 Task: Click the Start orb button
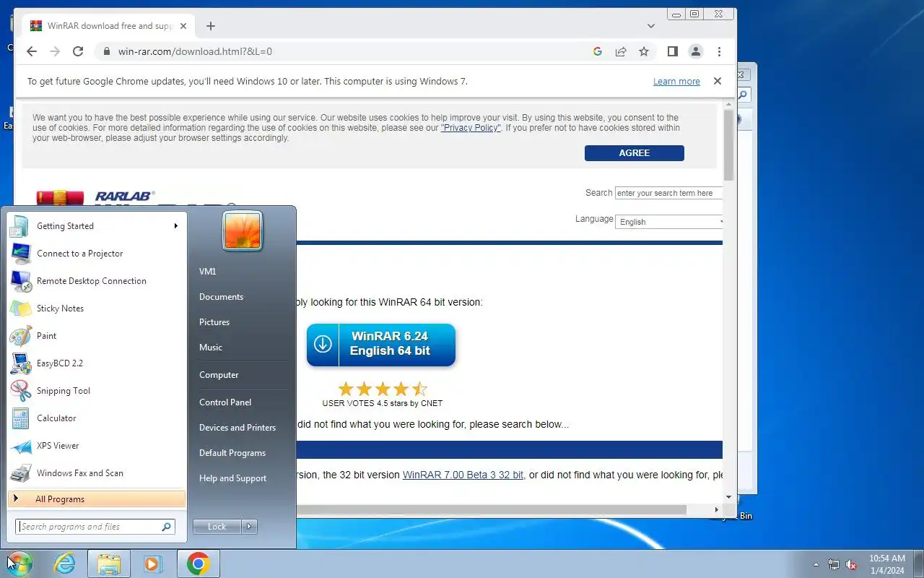pos(19,564)
